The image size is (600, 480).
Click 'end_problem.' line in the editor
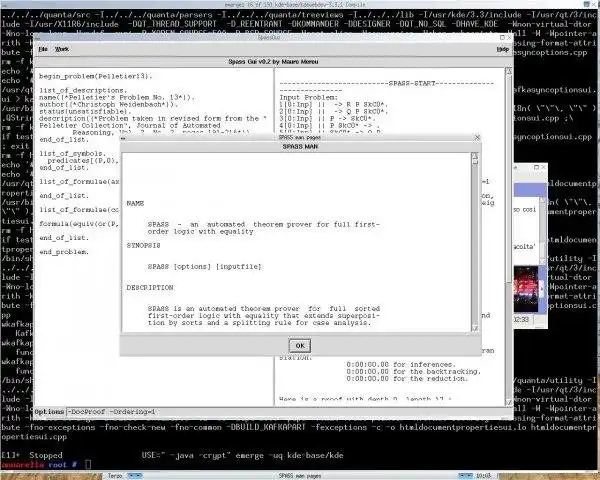[64, 252]
